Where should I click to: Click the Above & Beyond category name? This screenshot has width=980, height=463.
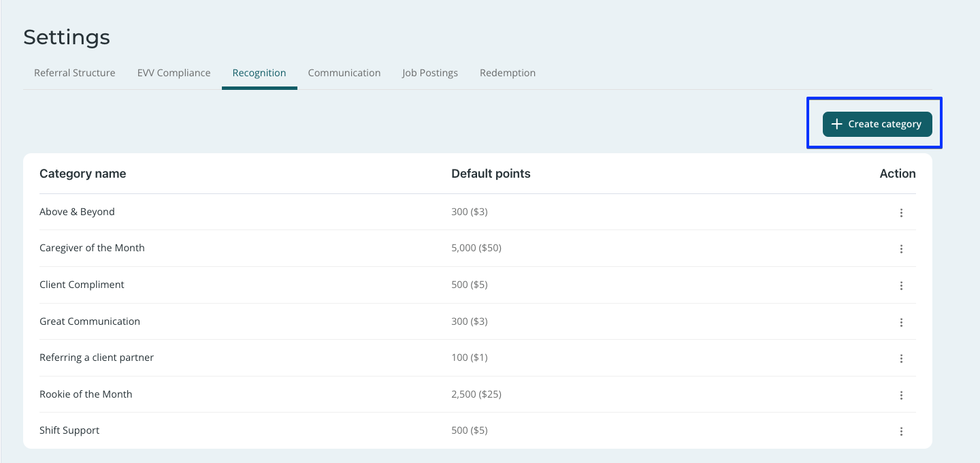(x=77, y=212)
